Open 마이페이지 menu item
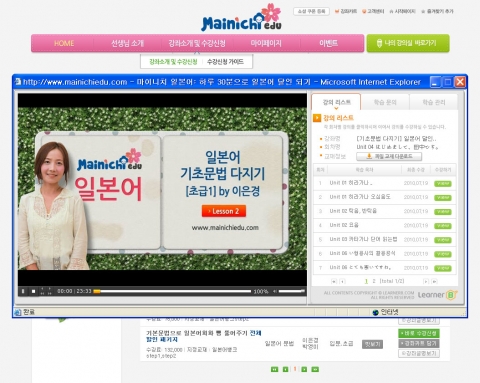Screen dimensions: 480x383 [x=266, y=43]
